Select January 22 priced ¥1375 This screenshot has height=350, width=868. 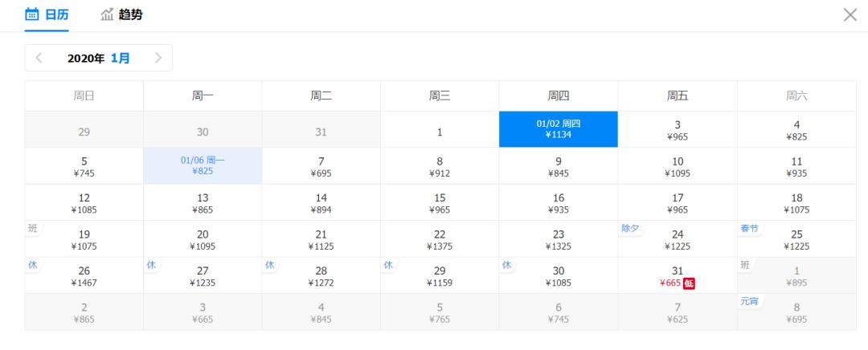[440, 239]
